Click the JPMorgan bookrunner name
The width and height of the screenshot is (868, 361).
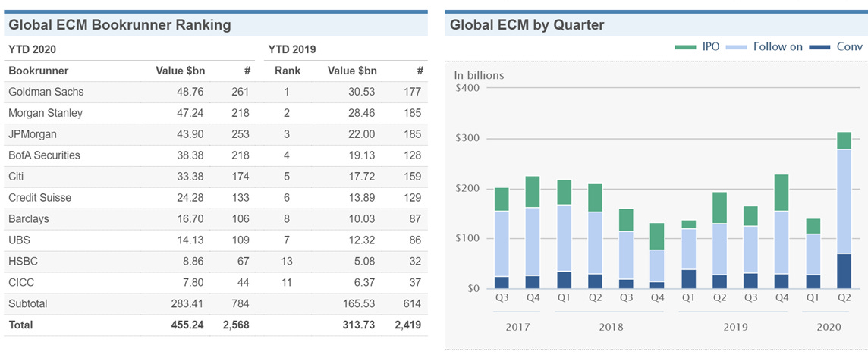click(x=32, y=134)
